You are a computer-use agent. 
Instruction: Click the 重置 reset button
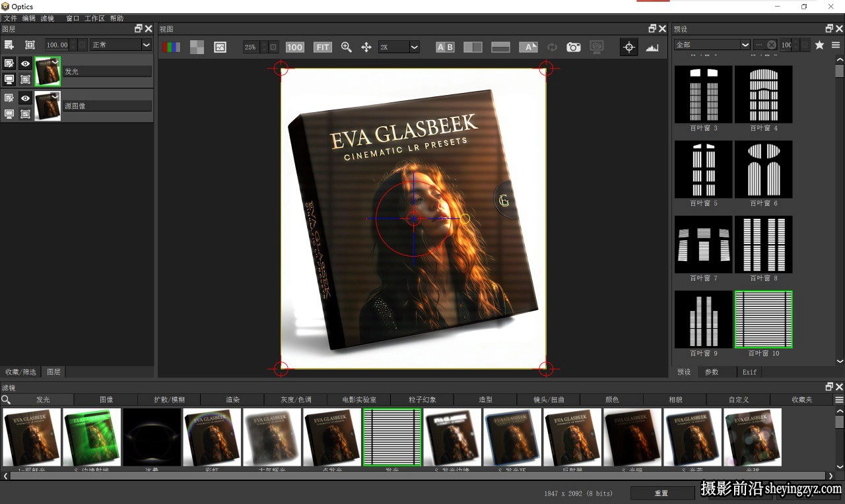(661, 493)
